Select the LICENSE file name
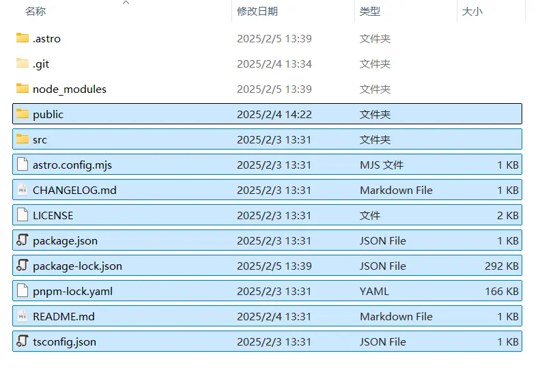 point(53,215)
